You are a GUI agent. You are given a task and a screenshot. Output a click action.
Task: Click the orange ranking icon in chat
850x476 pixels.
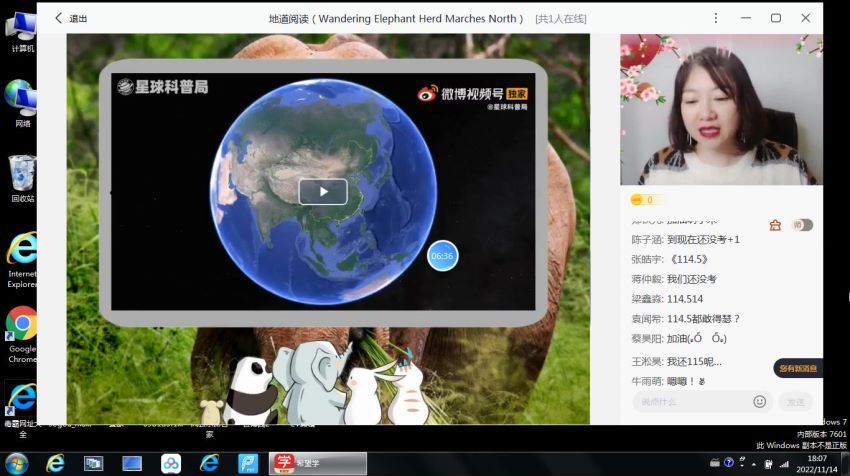pos(775,225)
